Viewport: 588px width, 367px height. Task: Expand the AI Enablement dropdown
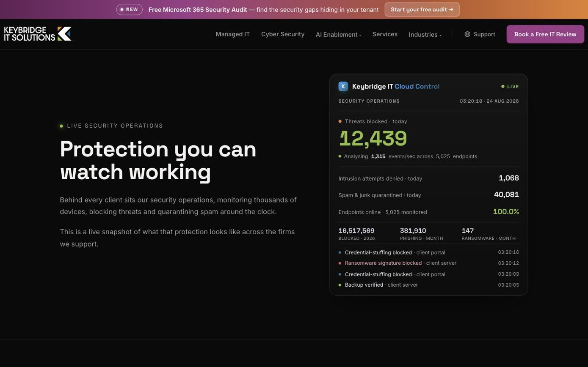338,35
